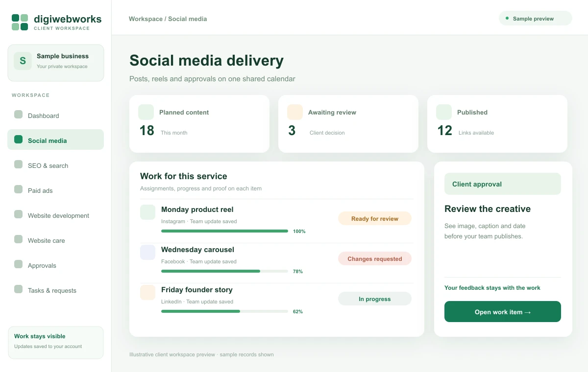Click the Awaiting review card icon
This screenshot has width=588, height=372.
pyautogui.click(x=295, y=112)
